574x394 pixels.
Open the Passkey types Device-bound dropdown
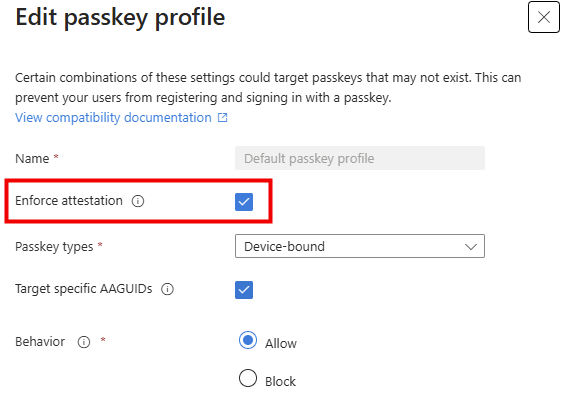(360, 246)
